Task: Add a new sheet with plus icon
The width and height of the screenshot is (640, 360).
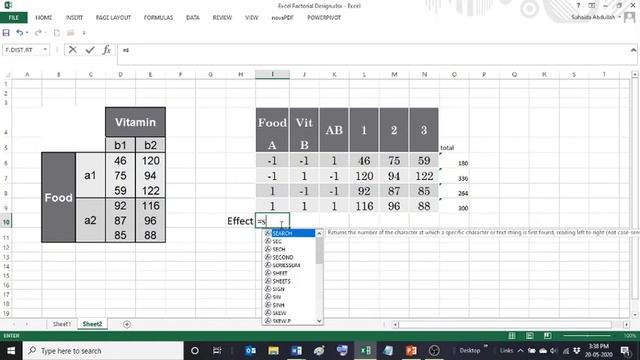Action: (127, 324)
